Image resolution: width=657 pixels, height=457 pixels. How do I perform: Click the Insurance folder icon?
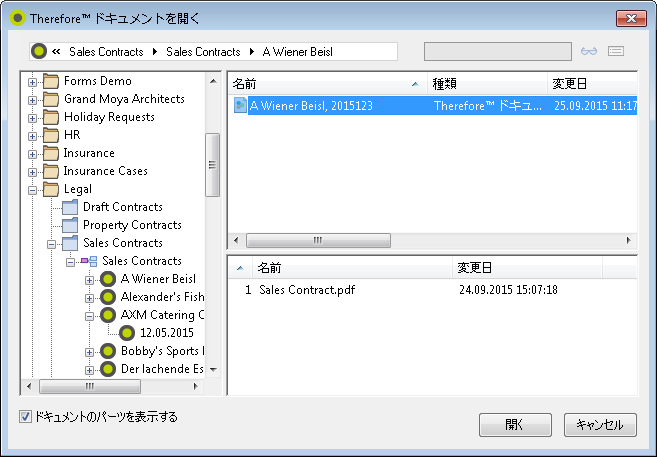click(51, 153)
